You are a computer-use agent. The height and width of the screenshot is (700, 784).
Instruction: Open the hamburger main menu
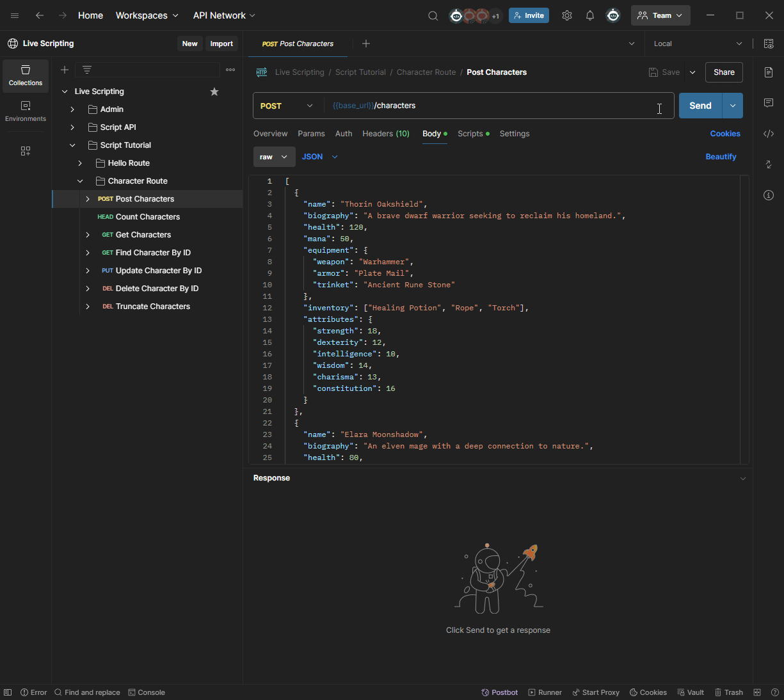pos(15,15)
